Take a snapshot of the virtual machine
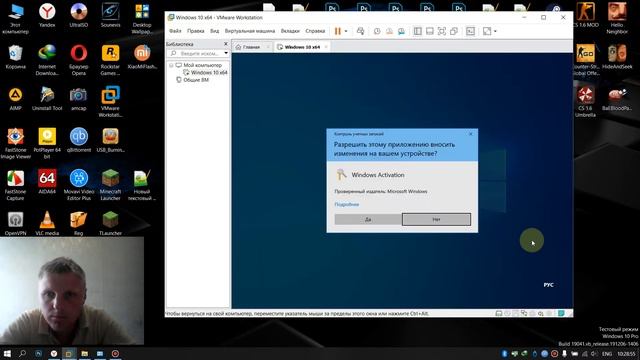The width and height of the screenshot is (640, 360). pyautogui.click(x=377, y=31)
